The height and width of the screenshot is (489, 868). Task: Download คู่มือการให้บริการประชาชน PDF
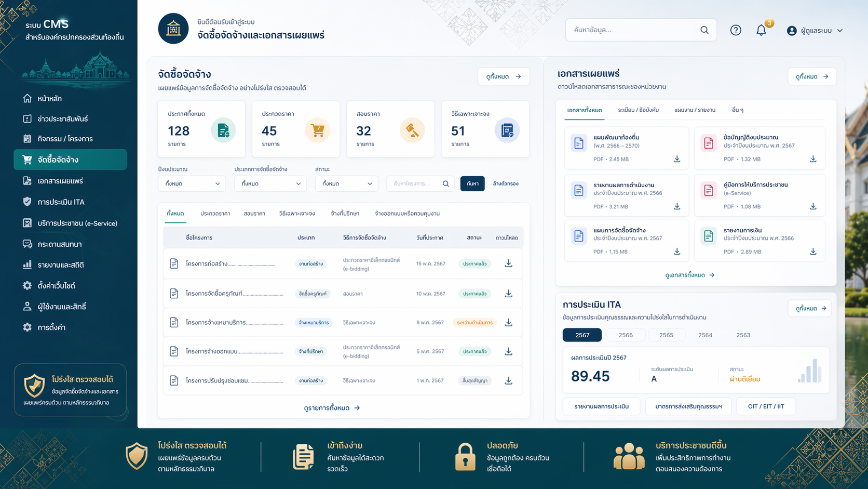click(x=813, y=206)
